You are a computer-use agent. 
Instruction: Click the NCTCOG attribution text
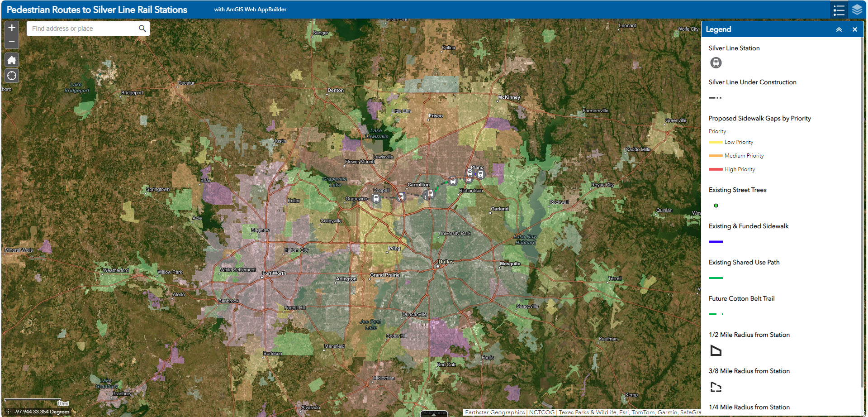click(x=541, y=412)
